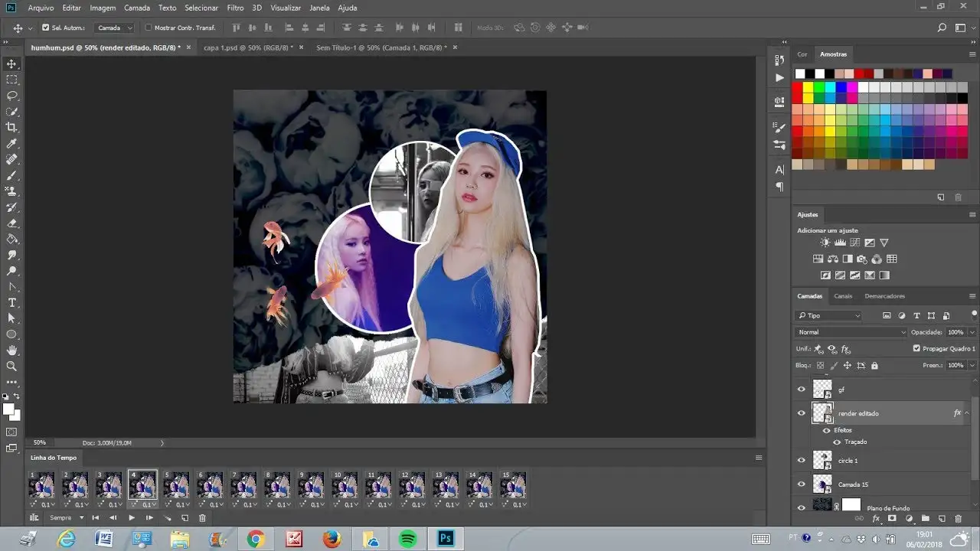Jump to the first frame of the animation
This screenshot has width=980, height=551.
[x=96, y=518]
